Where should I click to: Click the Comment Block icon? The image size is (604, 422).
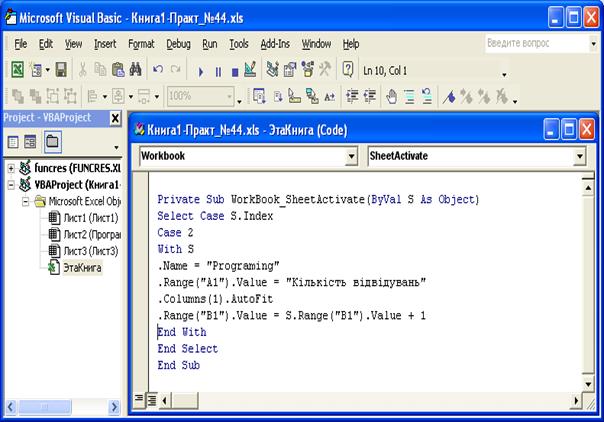pyautogui.click(x=409, y=96)
